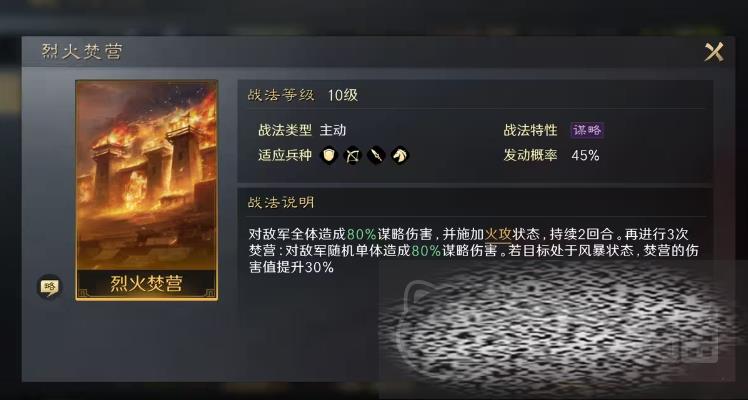Open the underlined 火攻 status link
Viewport: 748px width, 400px height.
(x=498, y=235)
